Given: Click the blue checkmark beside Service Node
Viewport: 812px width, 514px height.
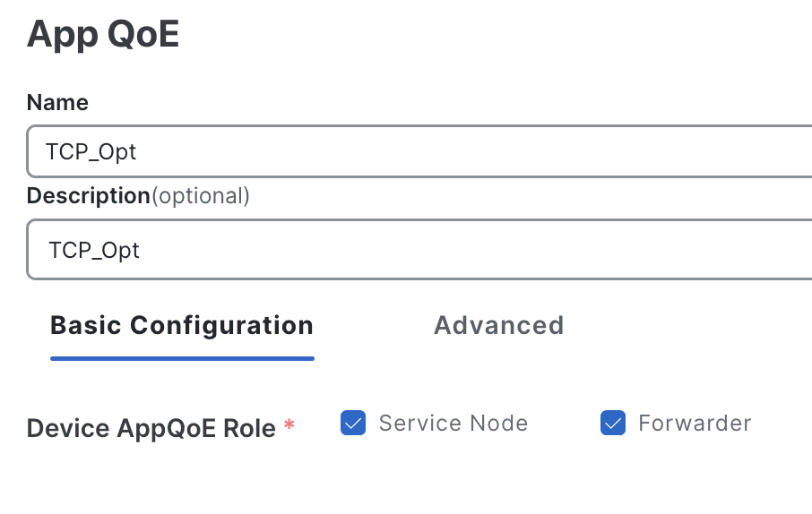Looking at the screenshot, I should [353, 423].
